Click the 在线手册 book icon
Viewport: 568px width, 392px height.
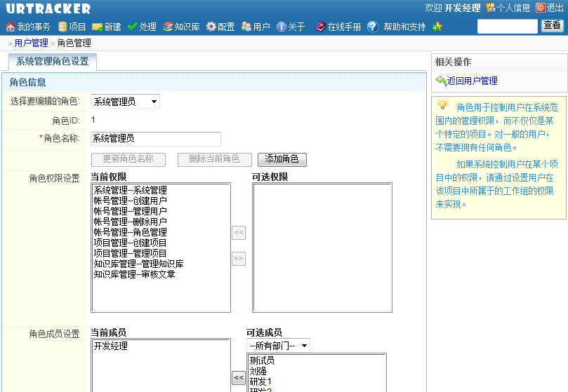point(320,27)
